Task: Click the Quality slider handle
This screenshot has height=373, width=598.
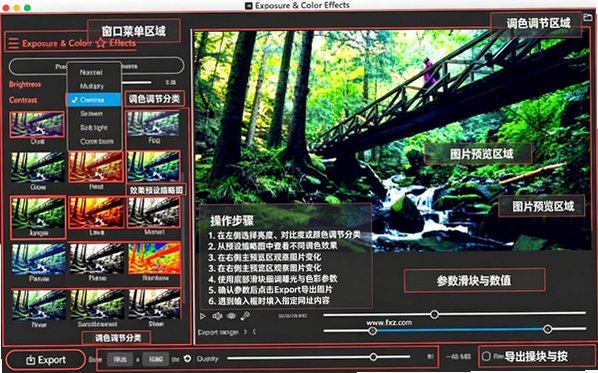Action: (373, 357)
